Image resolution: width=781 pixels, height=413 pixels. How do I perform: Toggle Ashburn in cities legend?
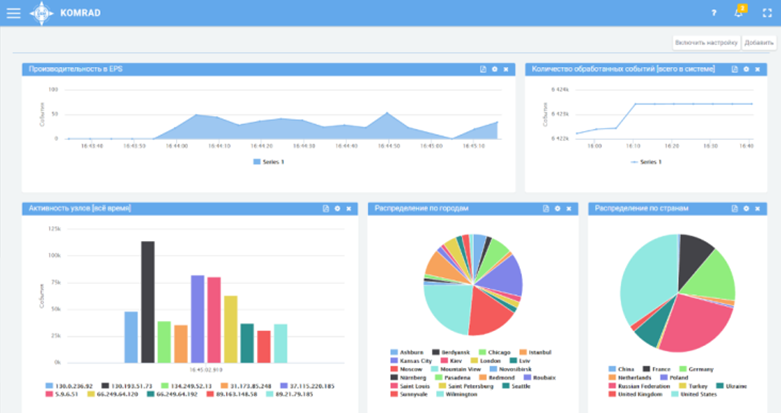coord(407,352)
